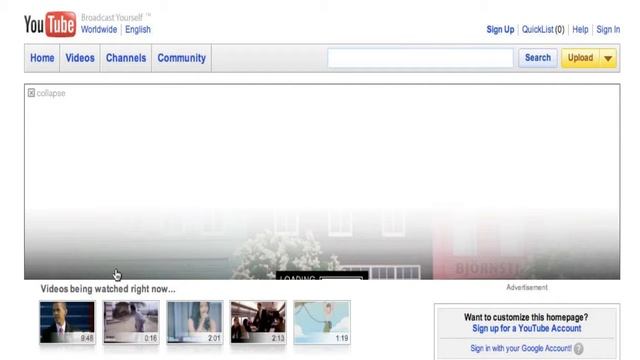Click the 'Advertisement' label text

527,287
